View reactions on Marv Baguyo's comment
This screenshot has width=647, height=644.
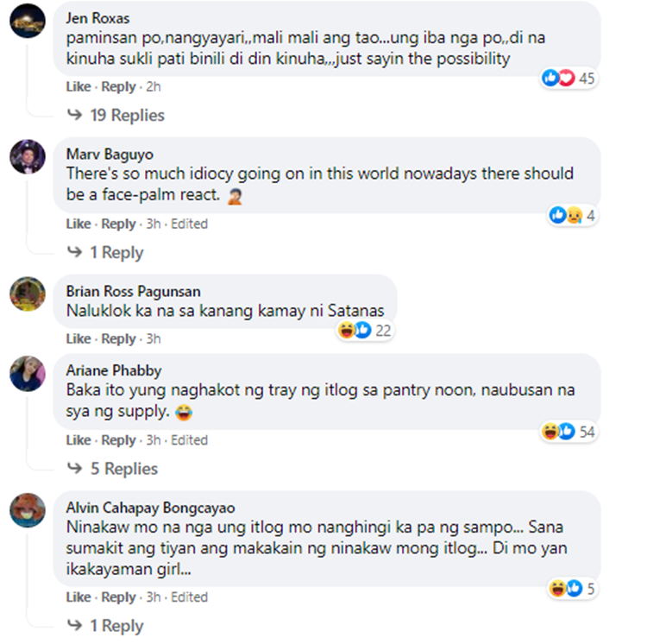(x=572, y=215)
